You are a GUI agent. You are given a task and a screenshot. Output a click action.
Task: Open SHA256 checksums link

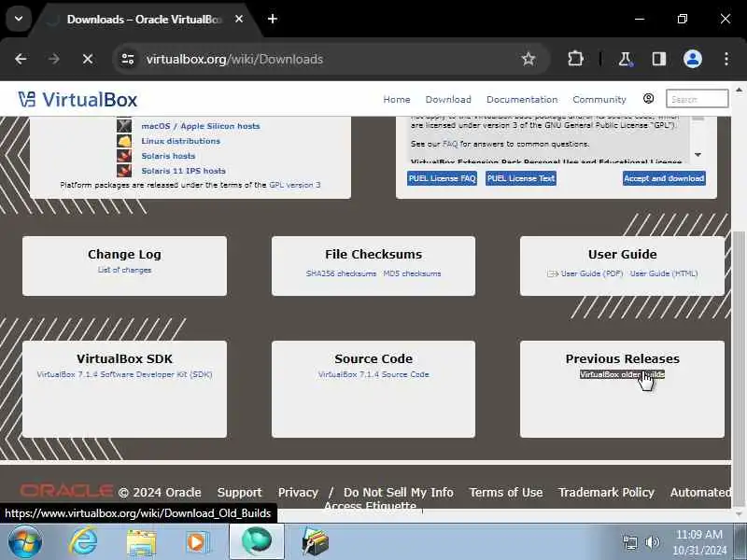pos(341,273)
